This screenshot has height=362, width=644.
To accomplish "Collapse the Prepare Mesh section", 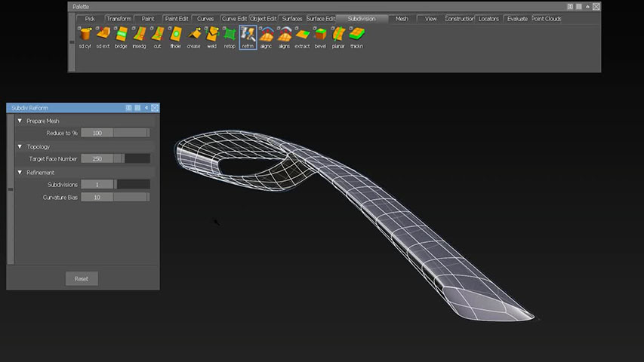I will coord(20,121).
